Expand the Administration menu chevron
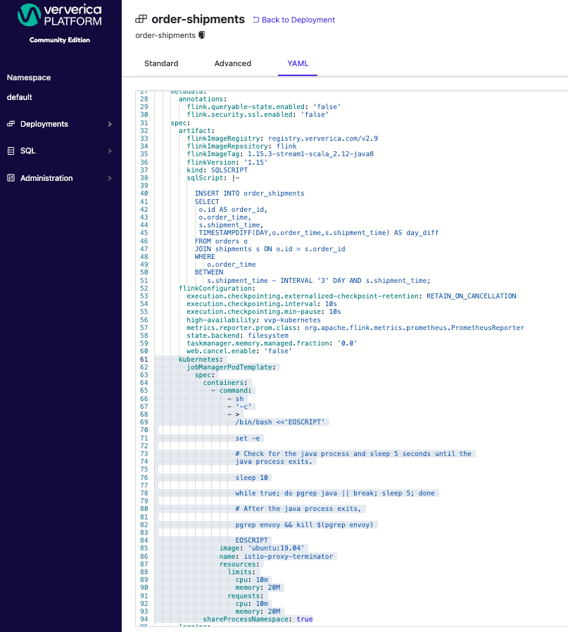This screenshot has height=632, width=568. 110,178
